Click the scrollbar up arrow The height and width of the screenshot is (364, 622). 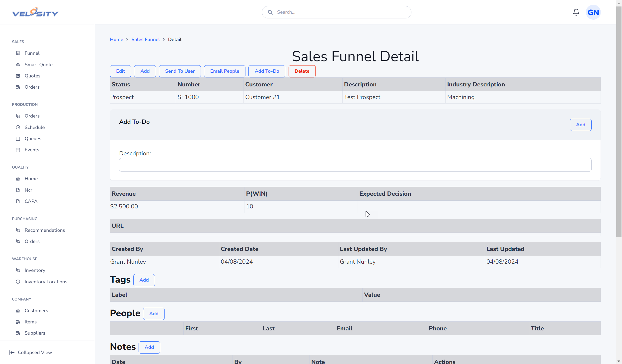(619, 3)
